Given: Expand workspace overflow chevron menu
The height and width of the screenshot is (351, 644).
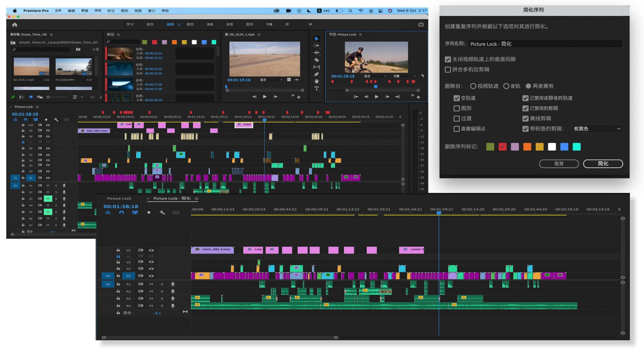Looking at the screenshot, I should pos(310,24).
